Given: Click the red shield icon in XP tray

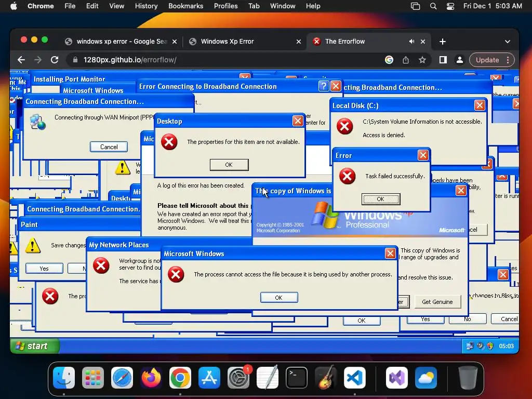Looking at the screenshot, I should [x=490, y=346].
